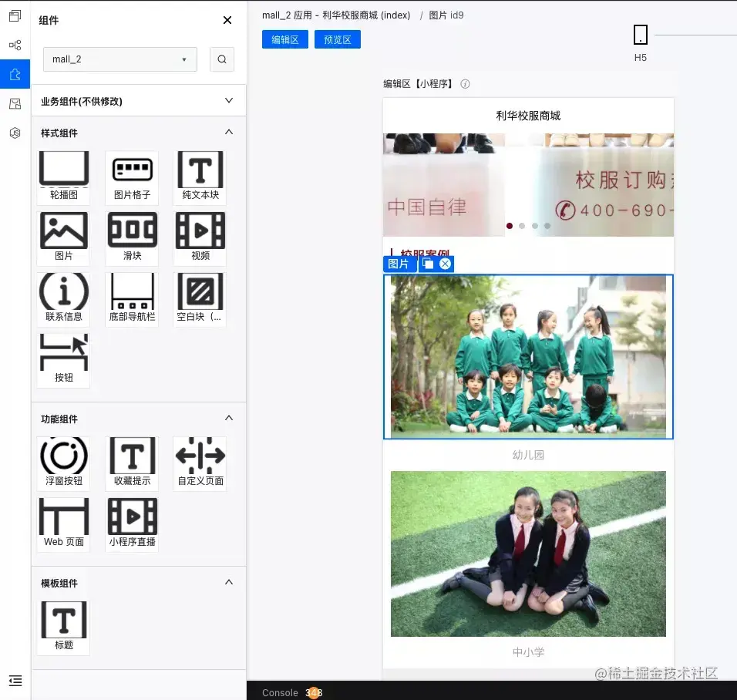Select the 空白块 blank block component

tap(200, 299)
